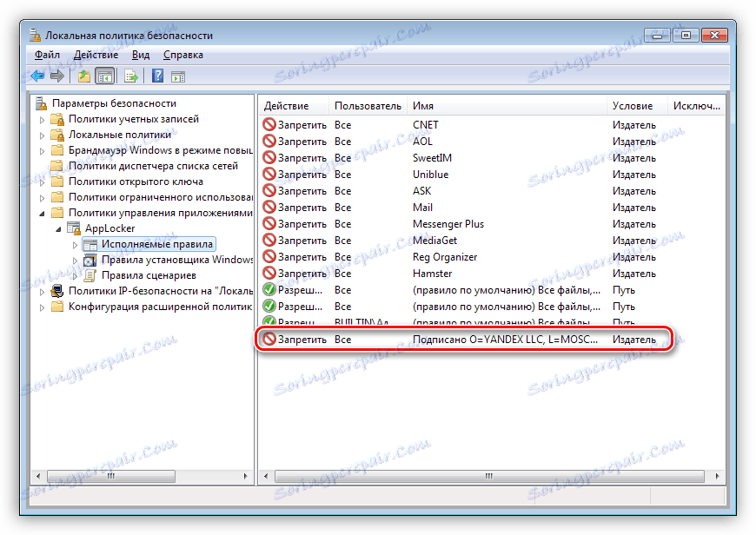Open the Вид menu
The height and width of the screenshot is (535, 756).
point(140,54)
